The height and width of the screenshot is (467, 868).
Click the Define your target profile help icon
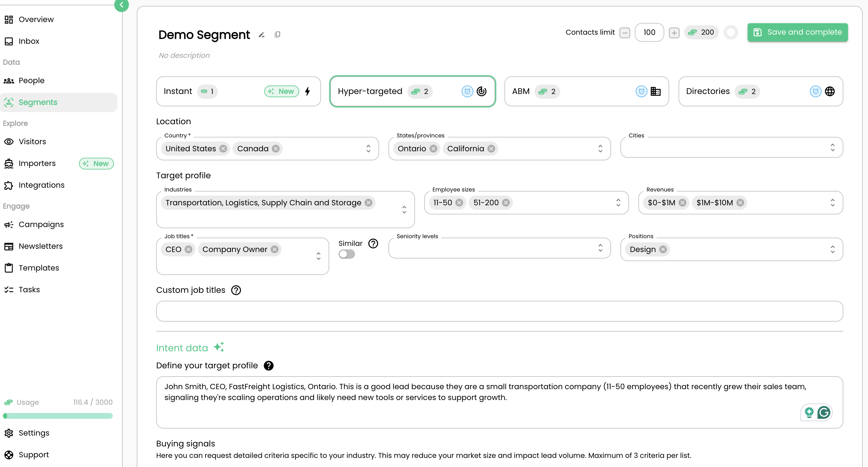pos(269,366)
